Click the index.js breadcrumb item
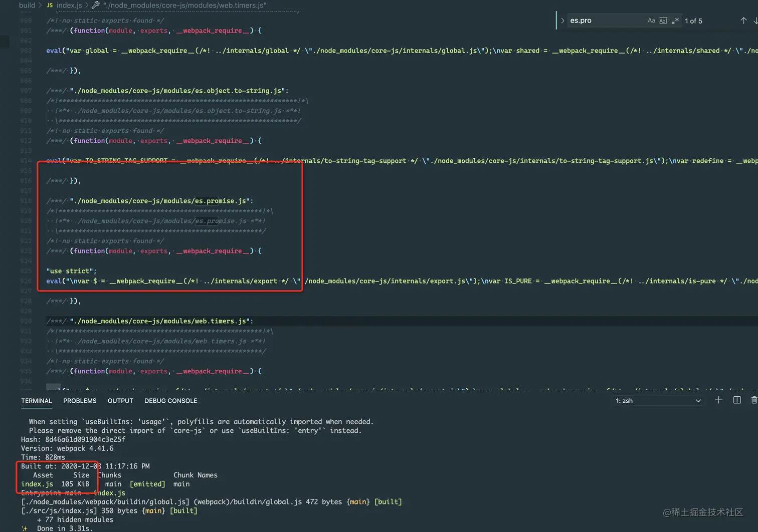 click(x=69, y=5)
